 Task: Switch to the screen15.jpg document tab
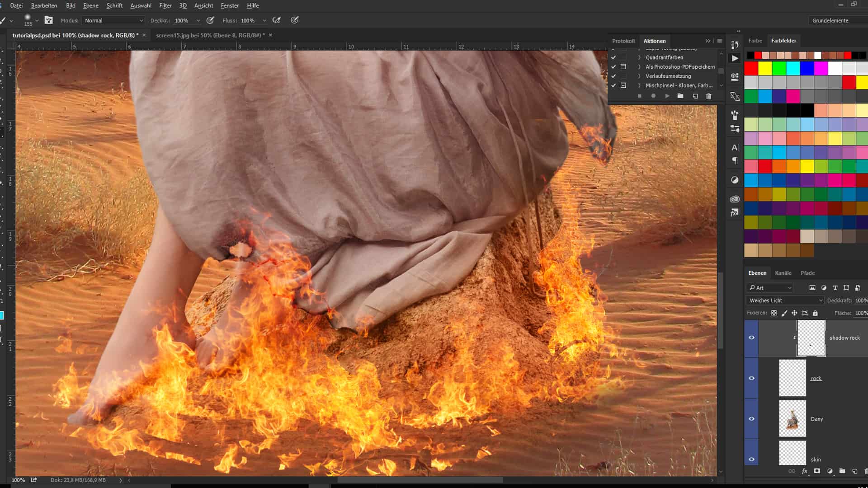(x=210, y=35)
